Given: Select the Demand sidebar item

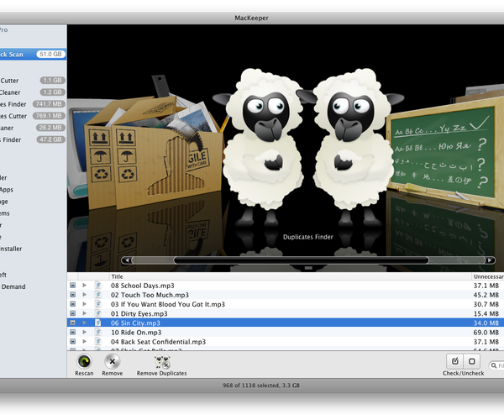Looking at the screenshot, I should click(33, 286).
